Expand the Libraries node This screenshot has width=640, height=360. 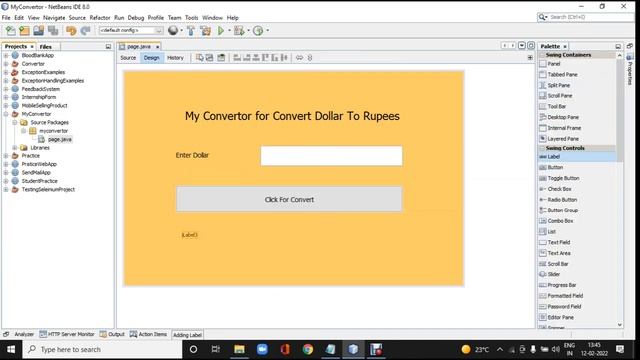tap(15, 148)
